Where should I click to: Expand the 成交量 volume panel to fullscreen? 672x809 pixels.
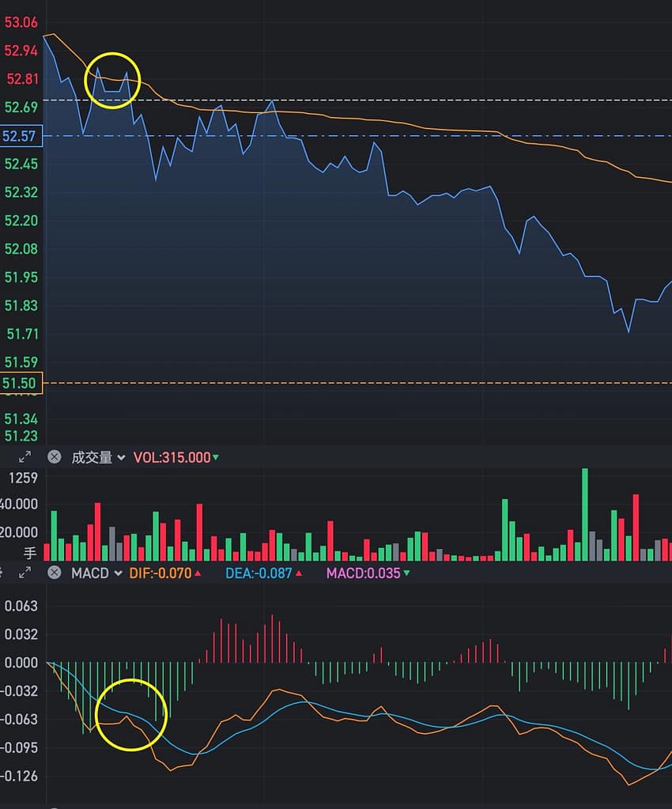point(25,457)
